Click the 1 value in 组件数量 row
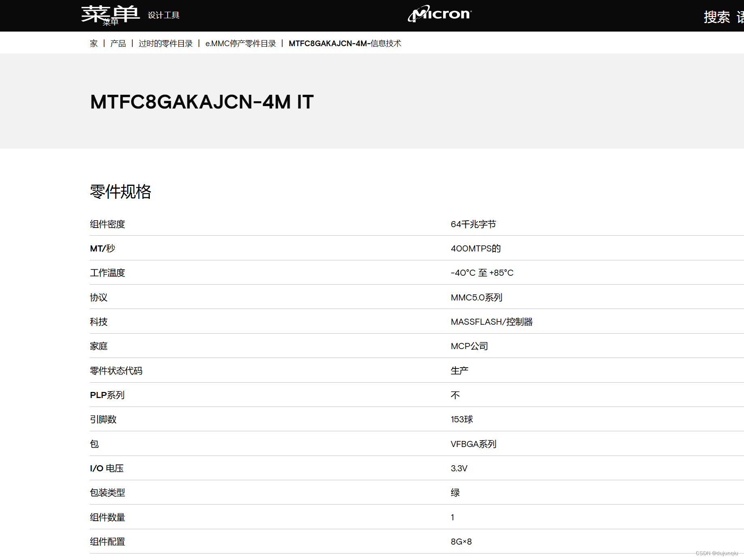The height and width of the screenshot is (560, 744). [452, 517]
